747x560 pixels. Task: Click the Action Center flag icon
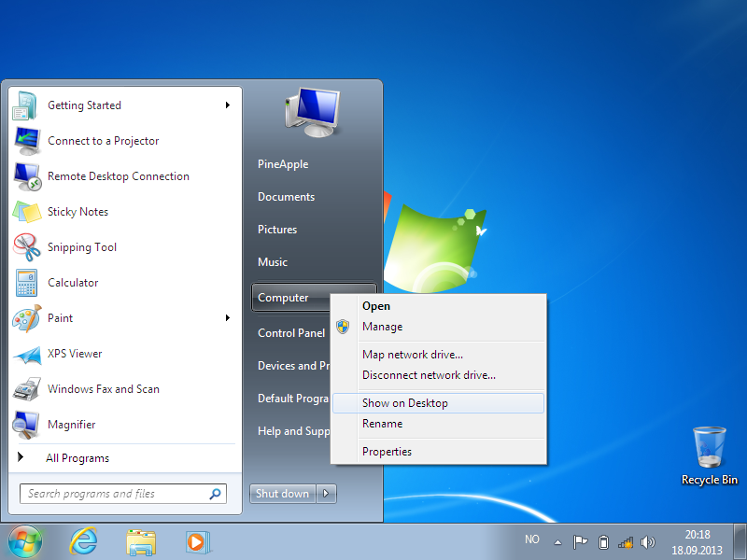(x=580, y=542)
